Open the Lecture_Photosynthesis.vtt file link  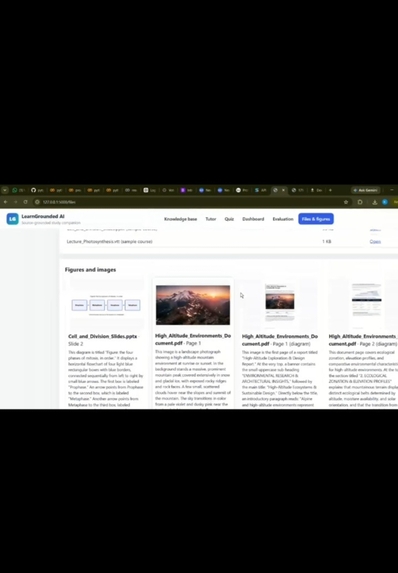tap(375, 242)
